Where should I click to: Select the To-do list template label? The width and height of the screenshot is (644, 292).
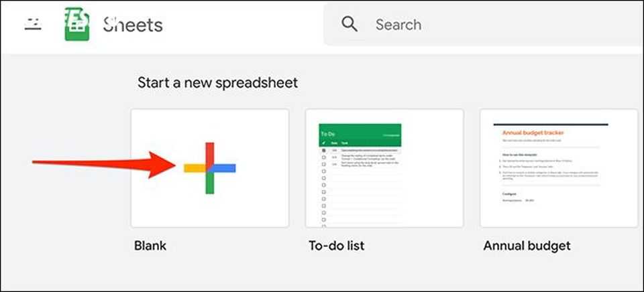pyautogui.click(x=336, y=246)
